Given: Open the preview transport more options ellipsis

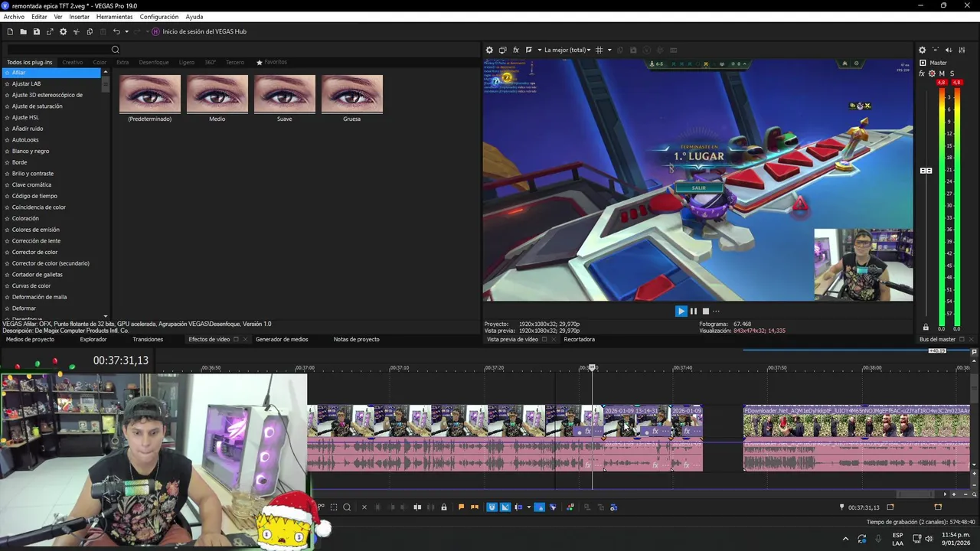Looking at the screenshot, I should pyautogui.click(x=717, y=311).
